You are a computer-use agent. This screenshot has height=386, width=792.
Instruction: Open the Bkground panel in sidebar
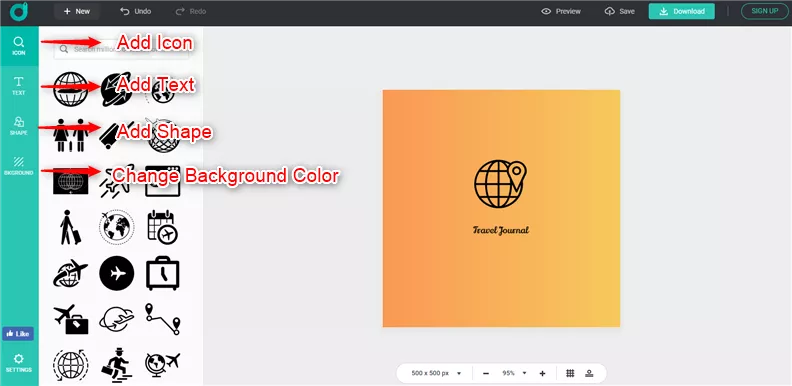[x=19, y=166]
